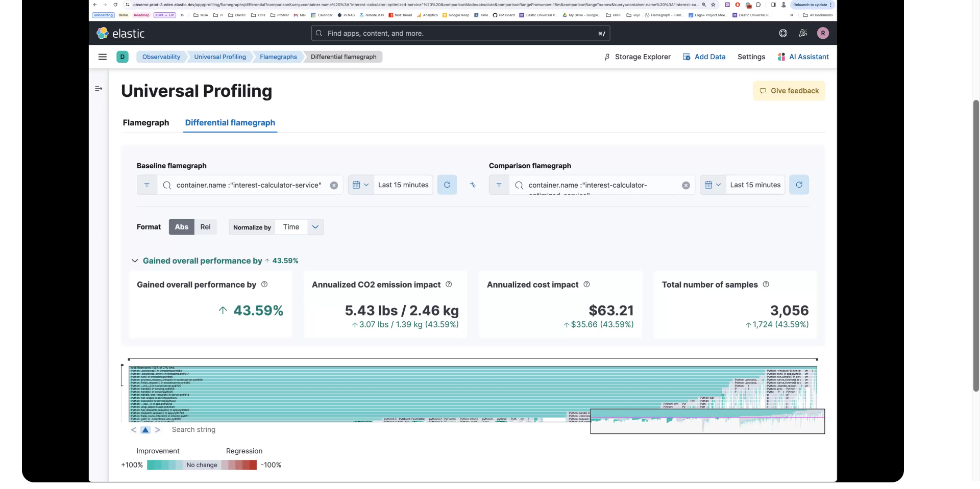Select the Differential flamegraph tab
The width and height of the screenshot is (980, 489).
click(x=230, y=122)
